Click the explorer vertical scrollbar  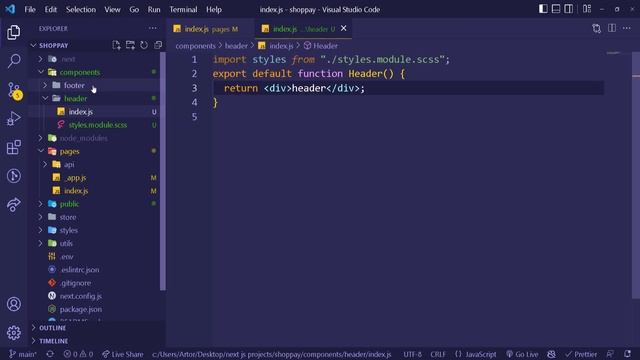(x=162, y=171)
